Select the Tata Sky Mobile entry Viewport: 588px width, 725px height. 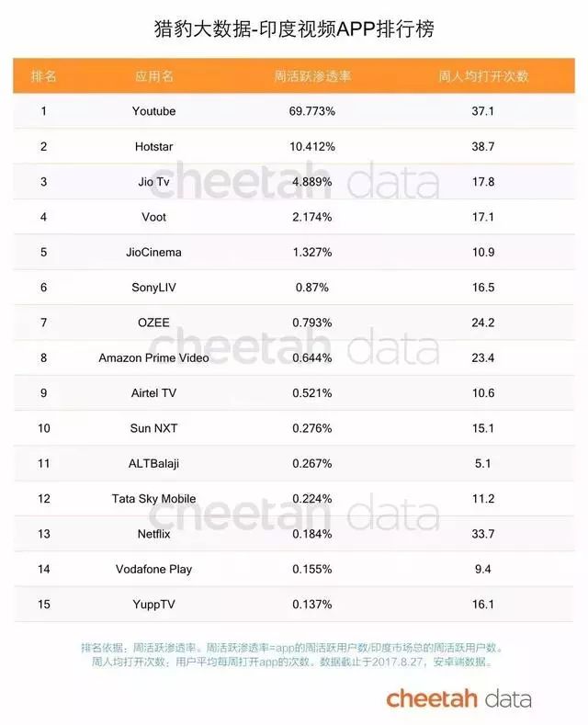[x=153, y=499]
